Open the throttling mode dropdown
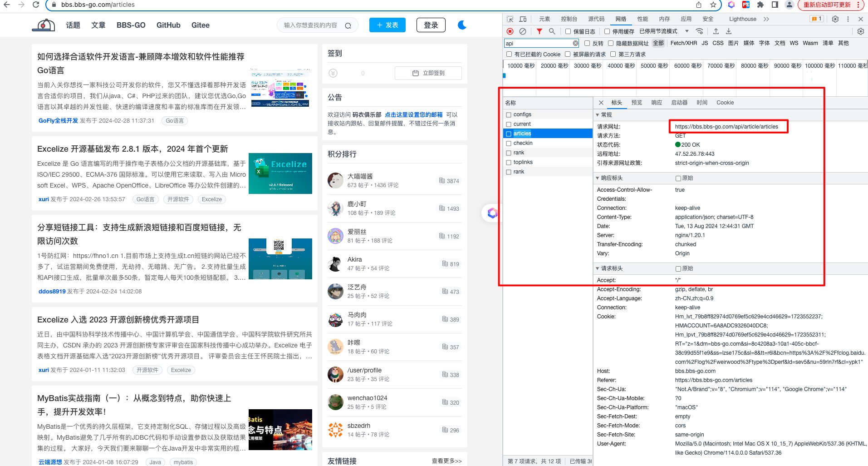868x466 pixels. (664, 31)
